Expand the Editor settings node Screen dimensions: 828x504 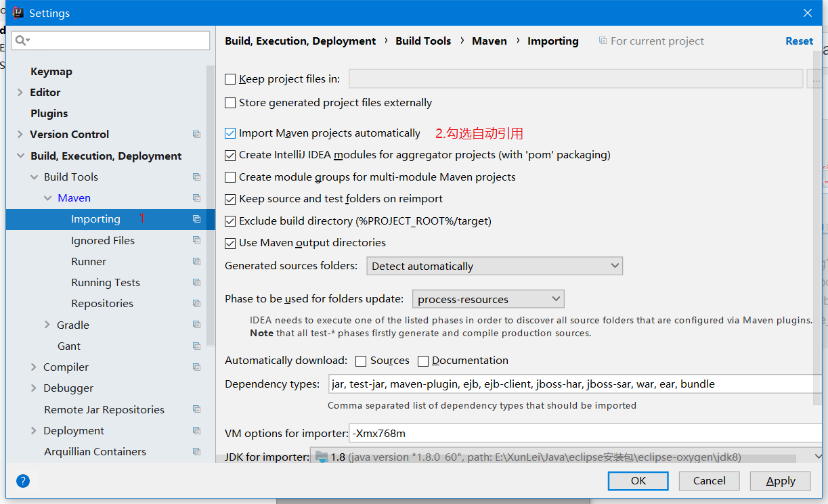[20, 93]
